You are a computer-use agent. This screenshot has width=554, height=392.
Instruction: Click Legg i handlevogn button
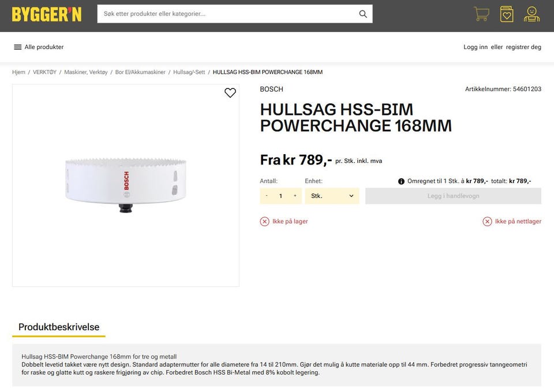(453, 196)
